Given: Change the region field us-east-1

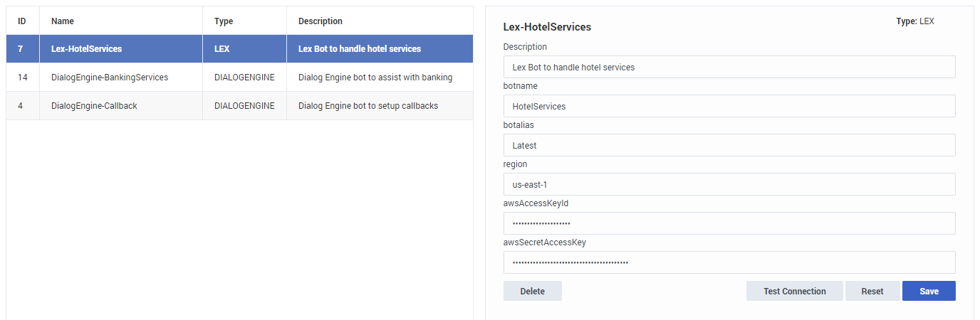Looking at the screenshot, I should coord(729,184).
